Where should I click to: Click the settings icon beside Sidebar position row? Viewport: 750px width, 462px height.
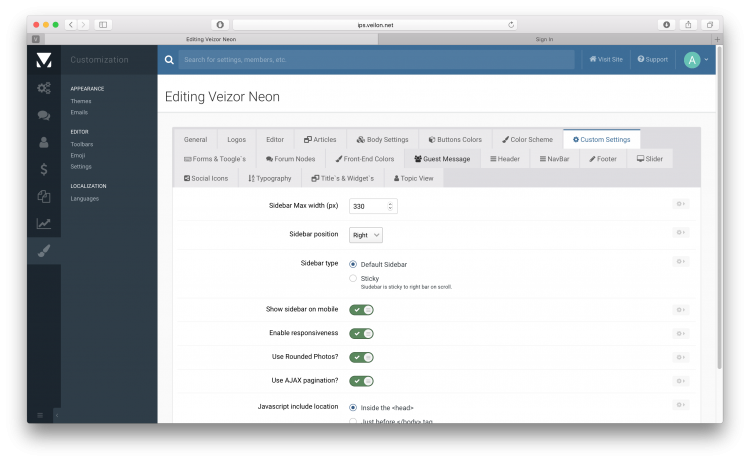pyautogui.click(x=680, y=232)
